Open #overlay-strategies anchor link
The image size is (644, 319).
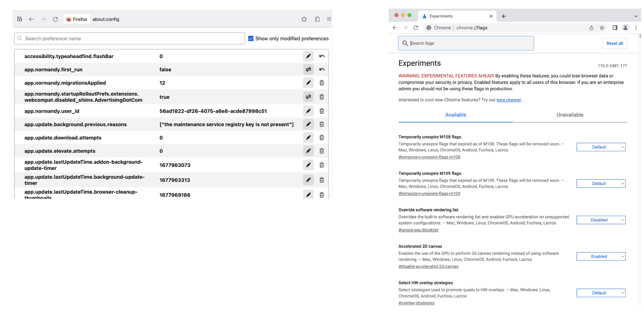click(x=416, y=303)
